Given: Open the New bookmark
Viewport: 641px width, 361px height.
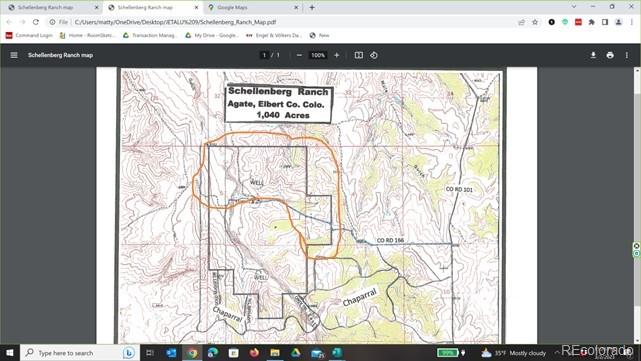Looking at the screenshot, I should click(319, 36).
